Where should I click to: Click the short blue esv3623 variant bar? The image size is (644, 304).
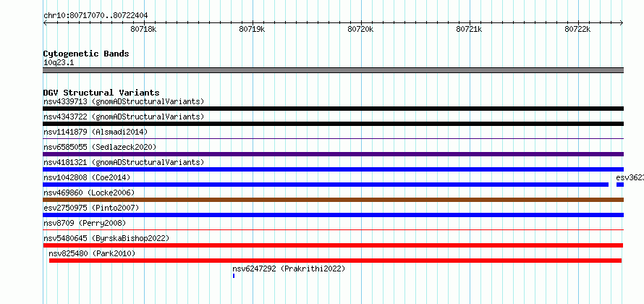point(620,185)
